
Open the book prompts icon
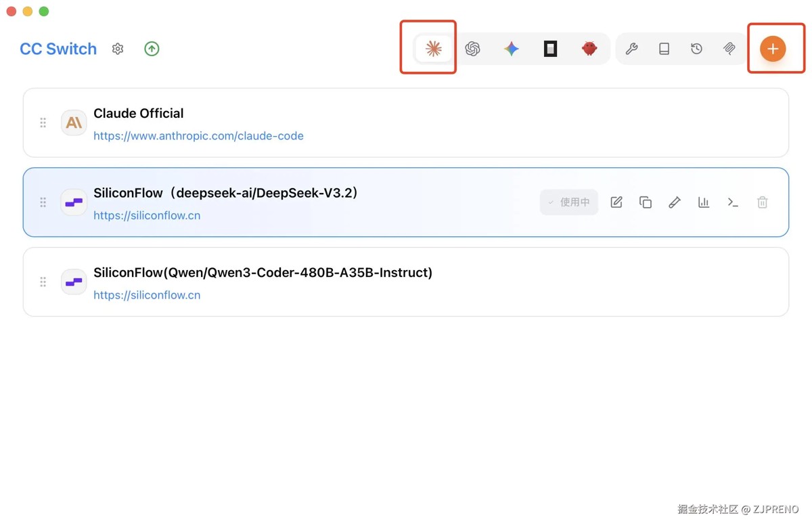[664, 49]
